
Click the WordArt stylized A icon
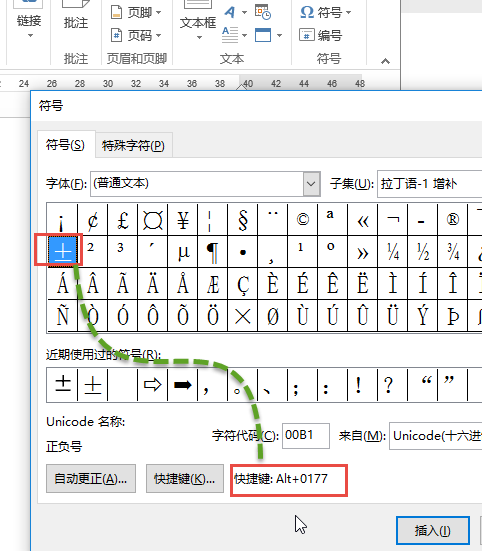pyautogui.click(x=235, y=13)
